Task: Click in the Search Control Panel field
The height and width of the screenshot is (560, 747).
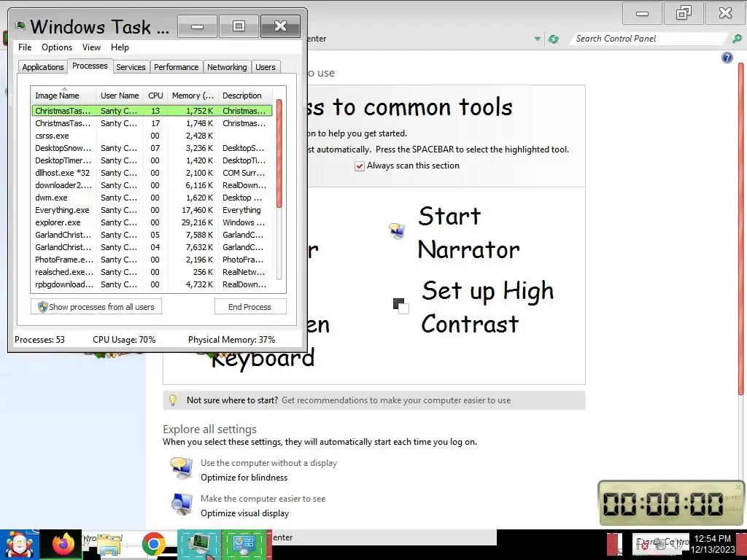Action: [x=649, y=39]
